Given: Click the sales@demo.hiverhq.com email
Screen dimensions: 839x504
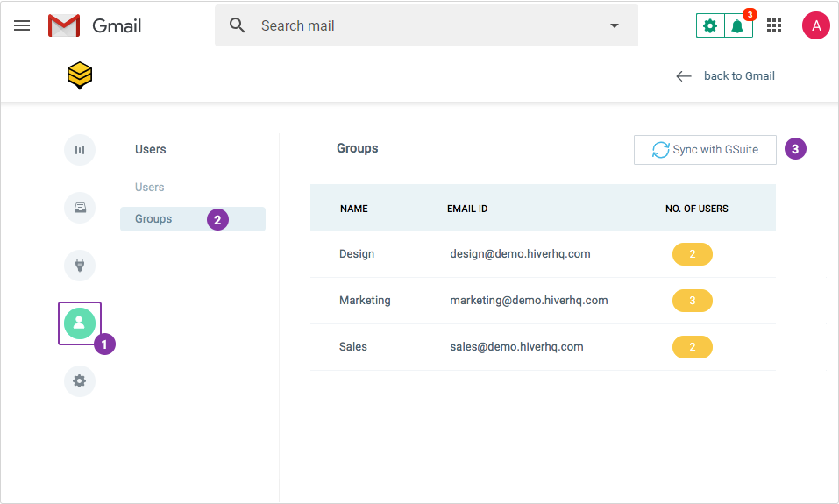Looking at the screenshot, I should tap(516, 347).
